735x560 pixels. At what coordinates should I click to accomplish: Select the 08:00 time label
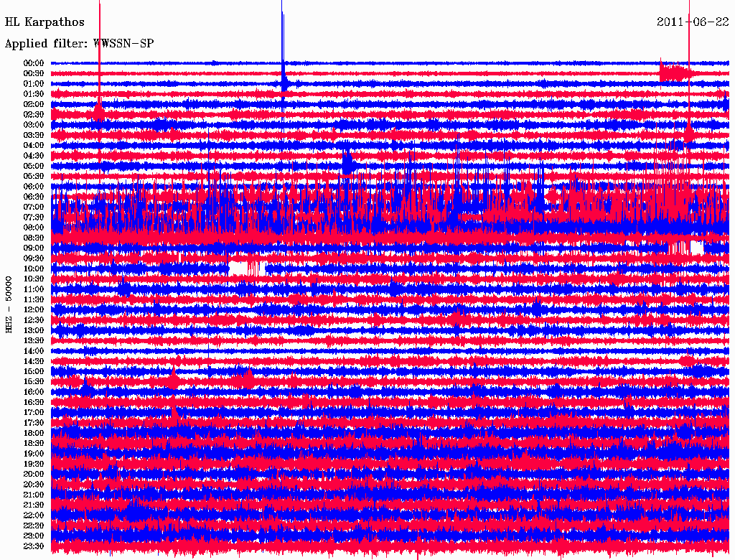click(x=34, y=228)
